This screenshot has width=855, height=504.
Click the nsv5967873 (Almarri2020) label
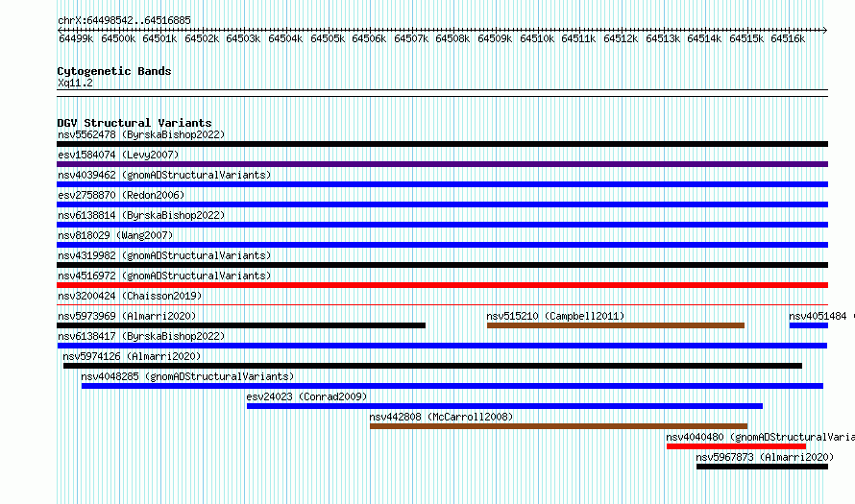coord(765,457)
